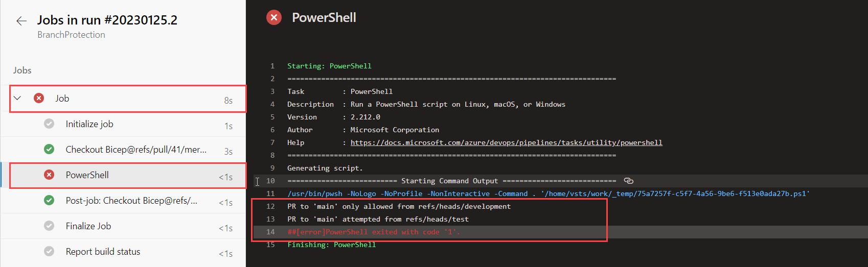The height and width of the screenshot is (267, 868).
Task: Open the docs.microsoft.com PowerShell help link
Action: [x=506, y=142]
